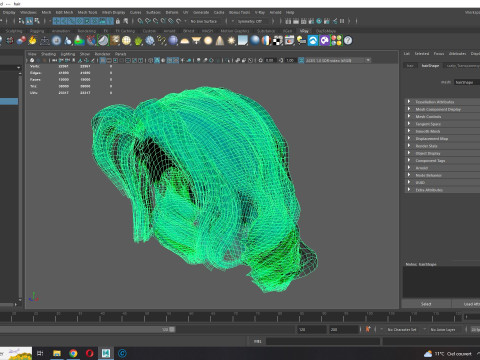This screenshot has height=360, width=480.
Task: Expand the Smooth Mesh section
Action: [442, 131]
